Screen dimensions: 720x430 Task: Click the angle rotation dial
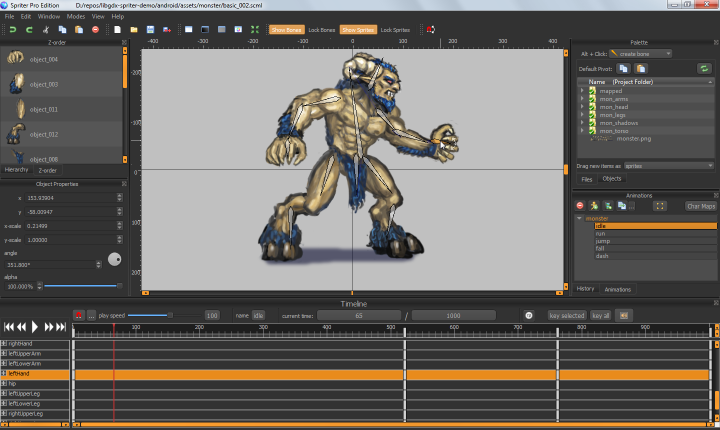point(114,259)
